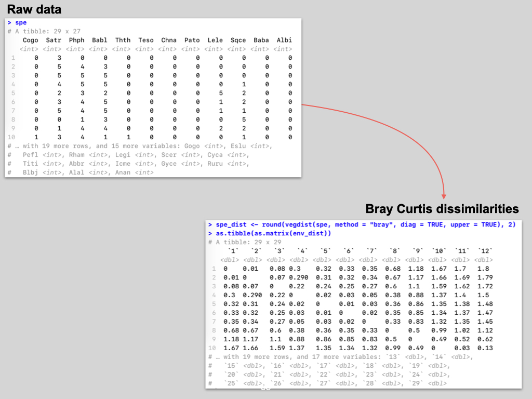Click the red arrowhead pointing to Bray Curtis
Viewport: 532px width, 399px height.
pos(444,195)
